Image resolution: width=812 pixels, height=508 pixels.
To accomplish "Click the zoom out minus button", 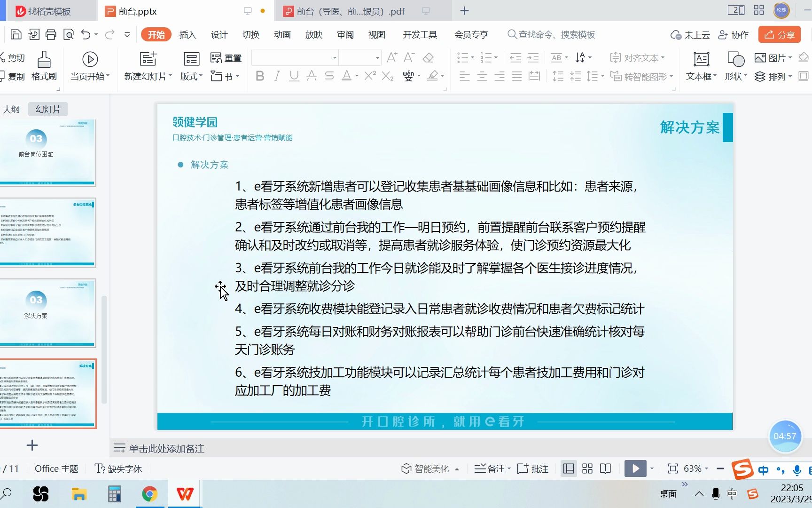I will (x=720, y=468).
